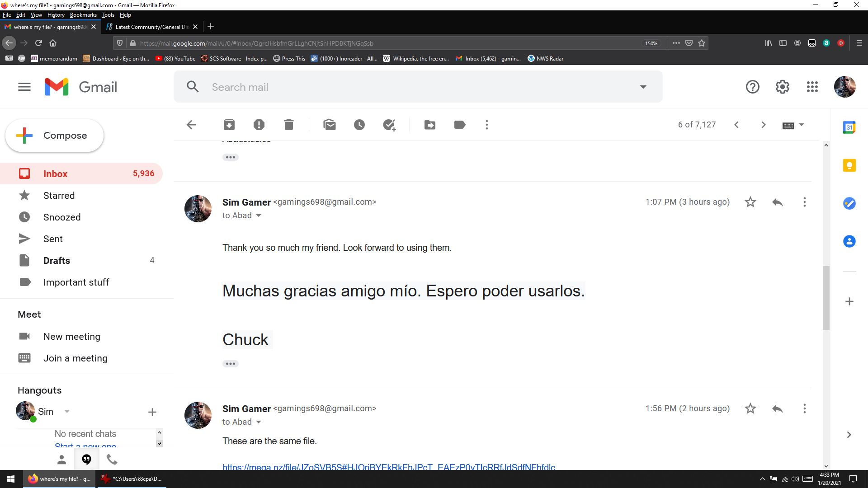The image size is (868, 488).
Task: Delete this conversation with the trash icon
Action: (x=289, y=125)
